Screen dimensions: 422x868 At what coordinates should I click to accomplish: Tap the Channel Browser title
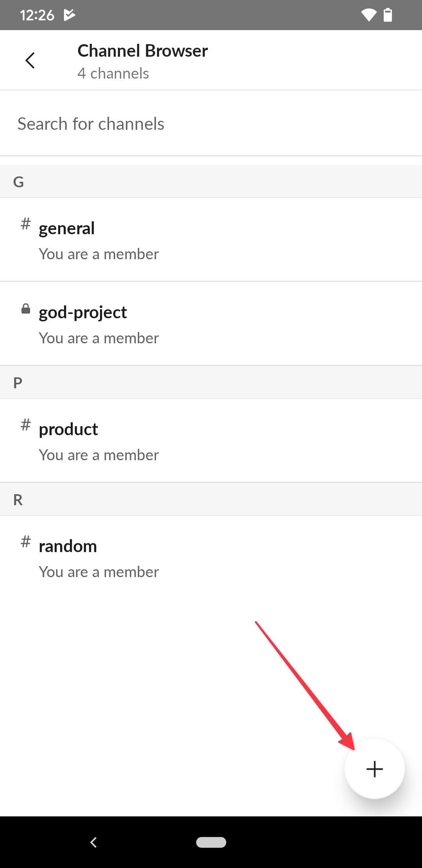143,50
